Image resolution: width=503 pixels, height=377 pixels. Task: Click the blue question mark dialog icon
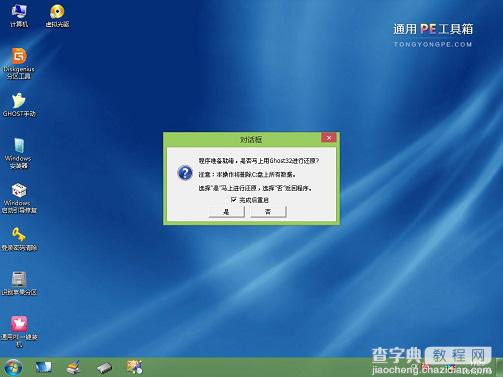185,173
